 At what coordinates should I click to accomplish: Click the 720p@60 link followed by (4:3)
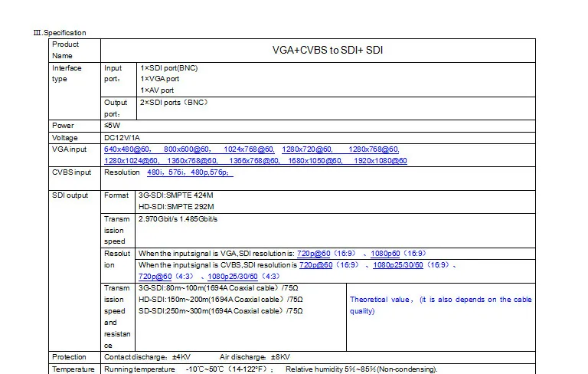[155, 276]
